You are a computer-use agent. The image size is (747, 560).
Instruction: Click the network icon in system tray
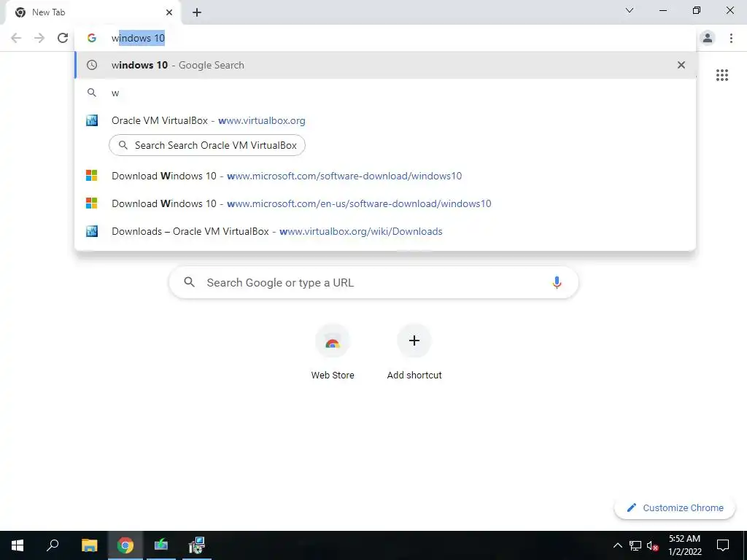pyautogui.click(x=635, y=545)
